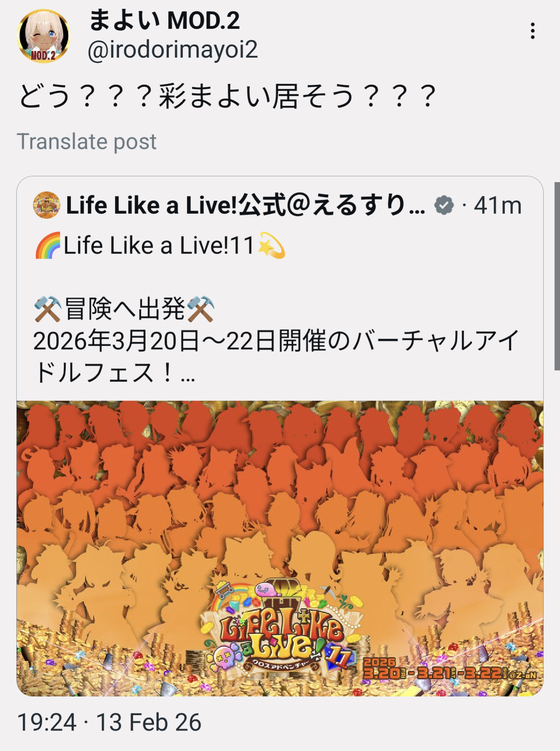Screen dimensions: 560x751
Task: Open Life Like a Live!公式 account name
Action: (x=245, y=205)
